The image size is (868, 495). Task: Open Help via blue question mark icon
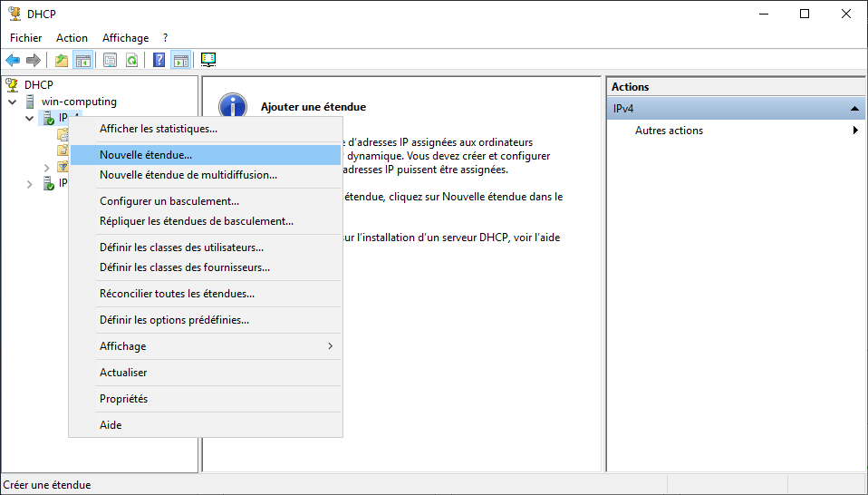coord(159,61)
